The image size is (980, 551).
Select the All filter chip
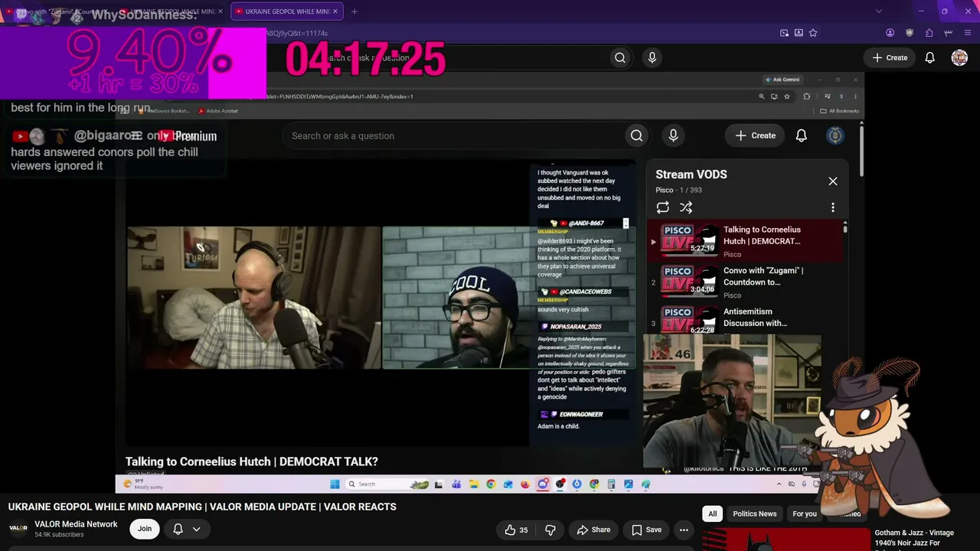coord(712,514)
